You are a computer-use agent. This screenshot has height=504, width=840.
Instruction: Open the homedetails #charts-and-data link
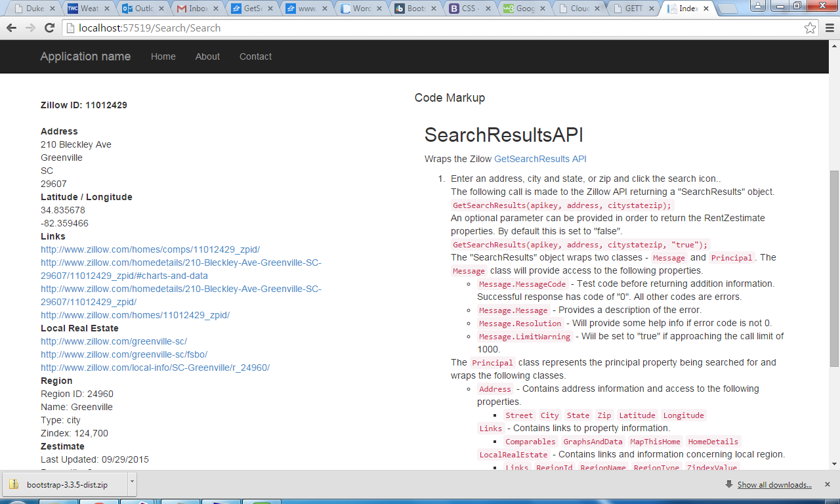point(181,269)
